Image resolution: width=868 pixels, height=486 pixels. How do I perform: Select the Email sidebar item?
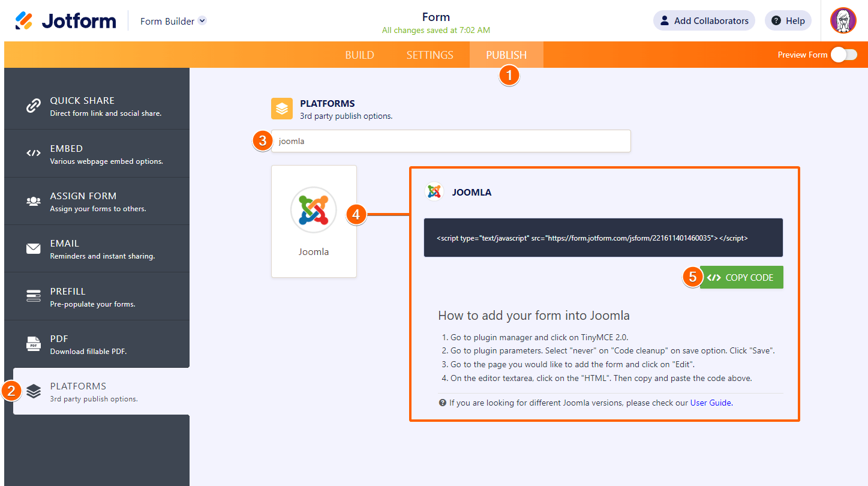click(97, 248)
